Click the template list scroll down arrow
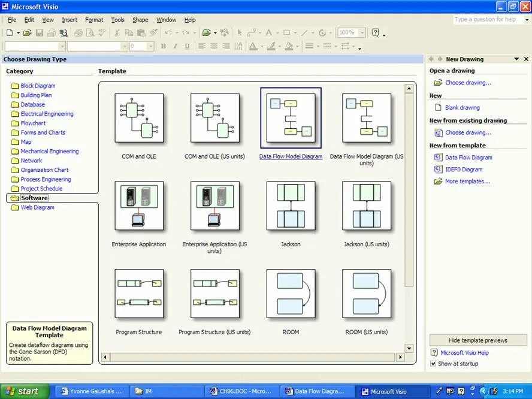 (409, 348)
